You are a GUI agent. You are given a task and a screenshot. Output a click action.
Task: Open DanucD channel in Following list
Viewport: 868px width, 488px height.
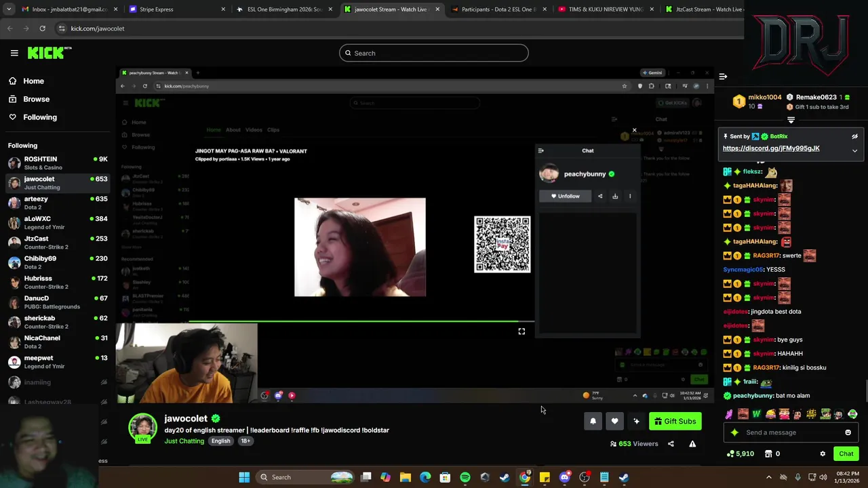point(58,302)
